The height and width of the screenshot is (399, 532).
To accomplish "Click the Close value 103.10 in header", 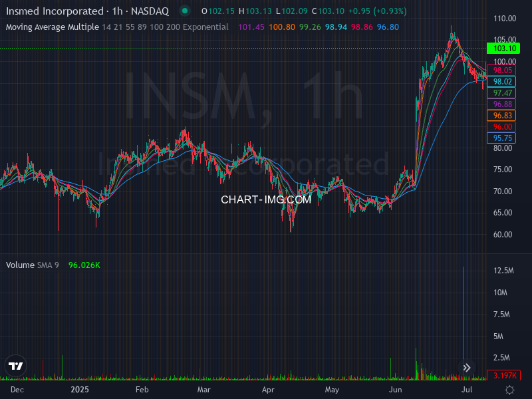I will pyautogui.click(x=331, y=11).
